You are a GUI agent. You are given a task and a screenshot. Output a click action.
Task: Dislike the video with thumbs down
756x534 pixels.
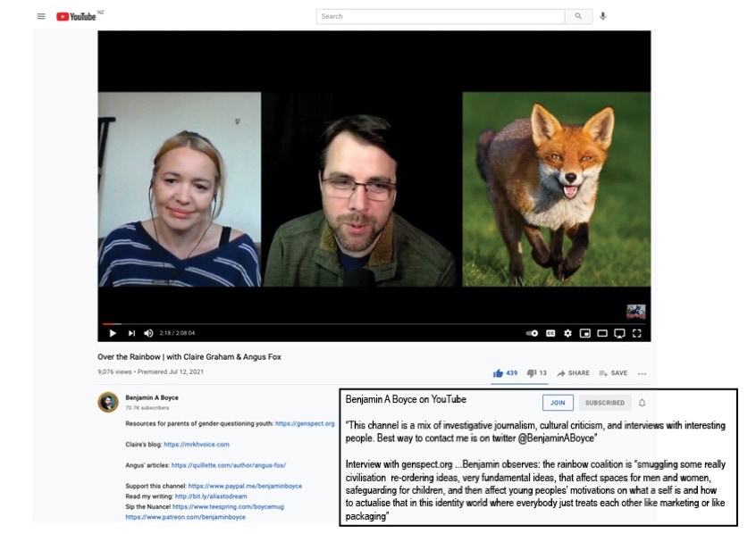[532, 373]
